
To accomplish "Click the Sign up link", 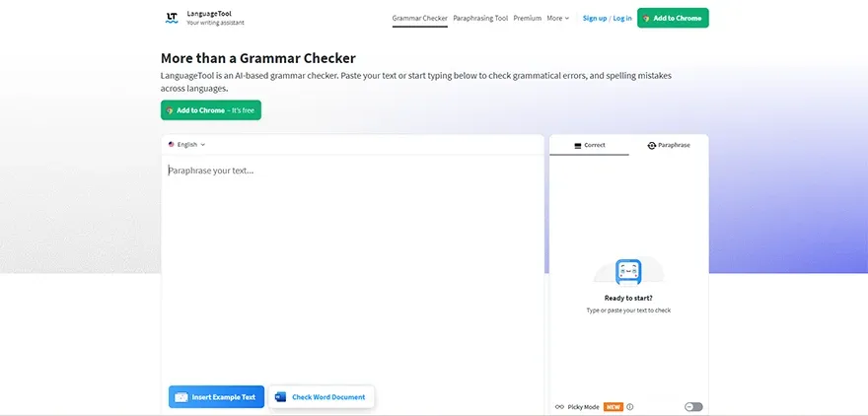I will tap(595, 19).
